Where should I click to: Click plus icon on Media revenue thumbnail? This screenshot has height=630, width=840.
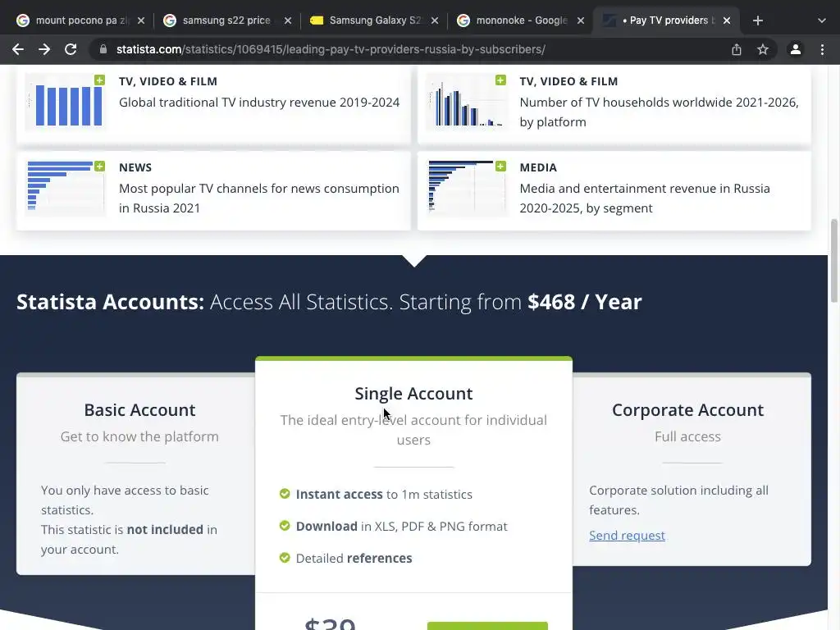[500, 166]
